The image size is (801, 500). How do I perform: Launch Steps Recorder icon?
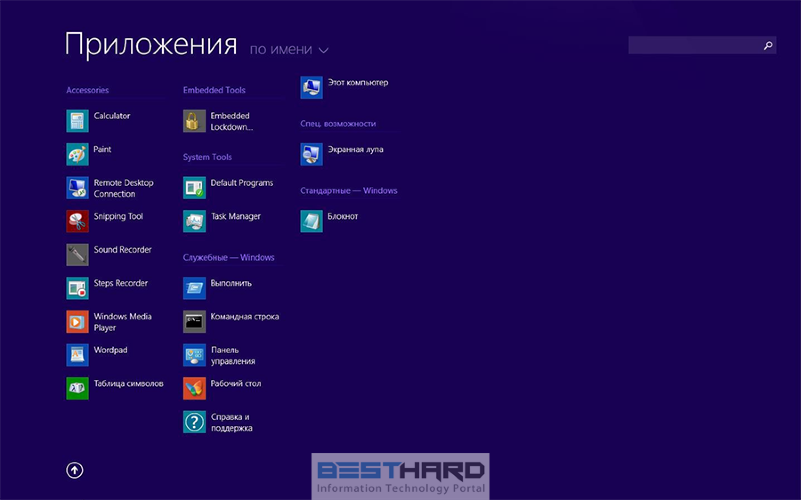coord(77,288)
